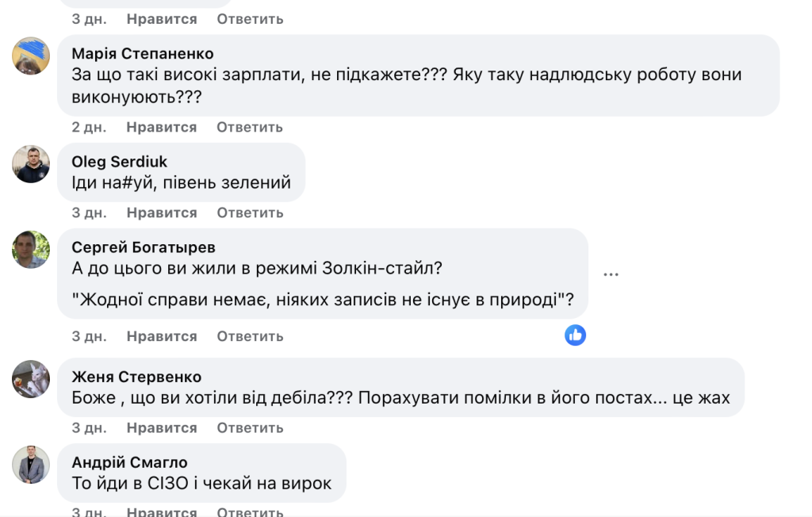Click Женя Стервенко's avatar
The image size is (812, 517).
tap(30, 379)
